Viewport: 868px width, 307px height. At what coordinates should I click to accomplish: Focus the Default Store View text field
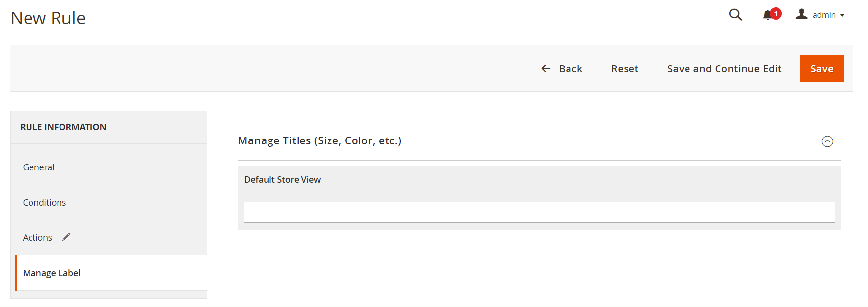[539, 212]
